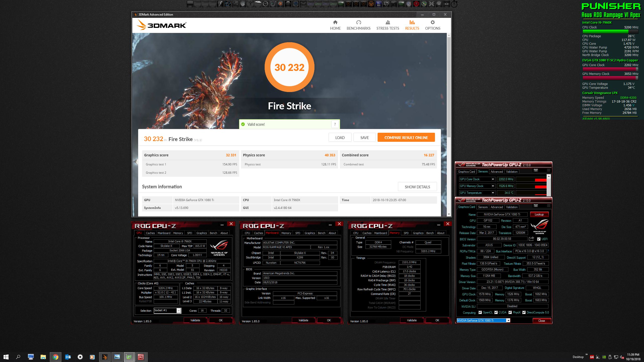The width and height of the screenshot is (644, 362).
Task: Click GPU Memory Clock red sensor graph
Action: coord(531,186)
